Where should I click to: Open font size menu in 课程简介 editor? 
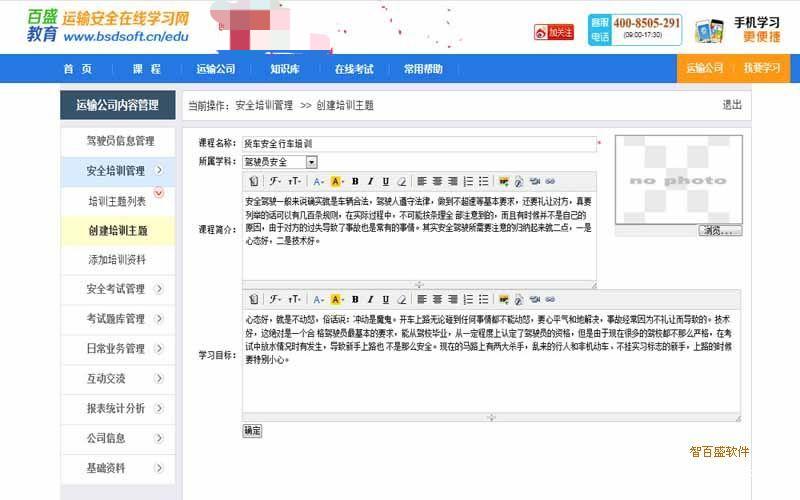pyautogui.click(x=294, y=181)
